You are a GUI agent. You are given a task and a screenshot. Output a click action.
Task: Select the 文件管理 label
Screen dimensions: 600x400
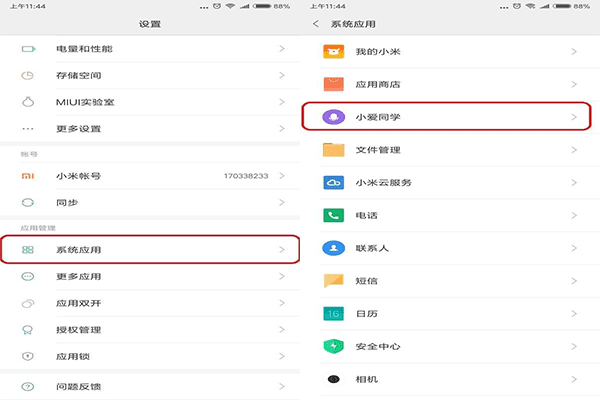[x=378, y=150]
